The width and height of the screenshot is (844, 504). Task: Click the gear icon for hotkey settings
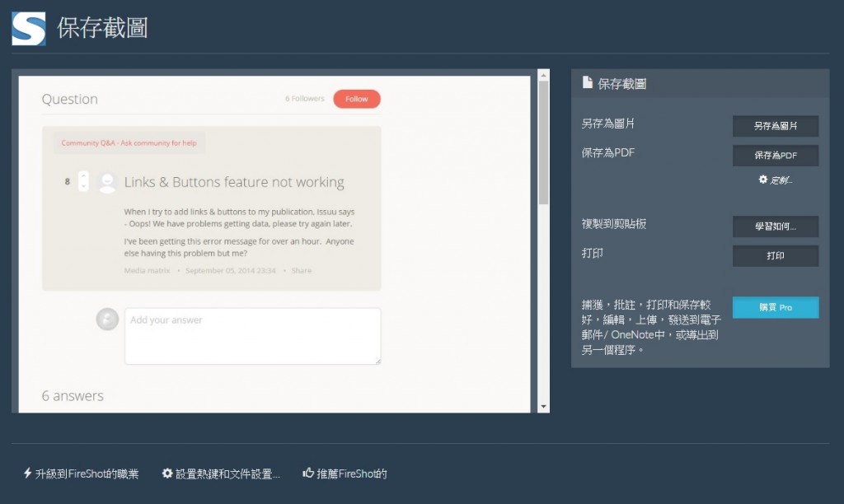point(167,473)
